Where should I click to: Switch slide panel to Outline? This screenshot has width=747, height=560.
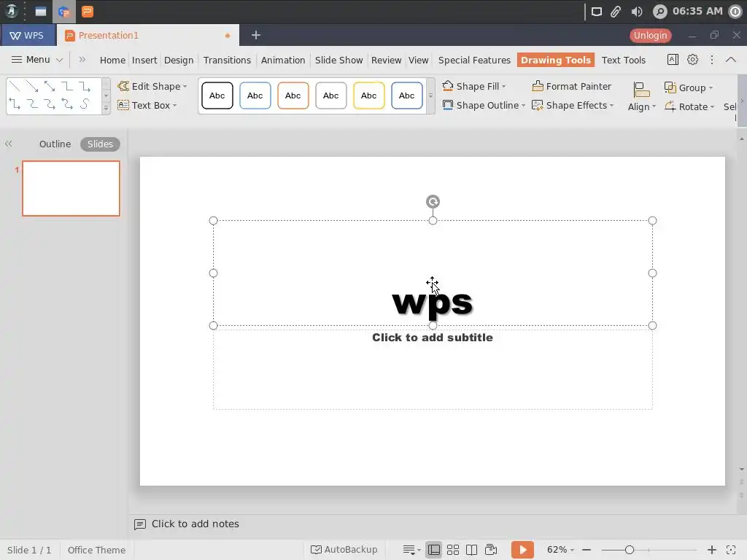point(55,144)
